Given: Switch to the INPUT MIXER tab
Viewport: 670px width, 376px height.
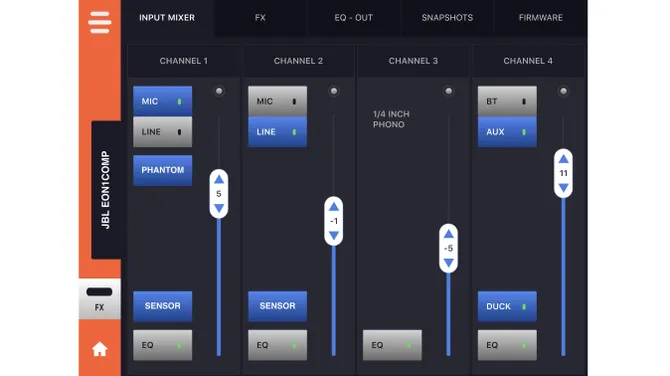Looking at the screenshot, I should click(x=167, y=18).
